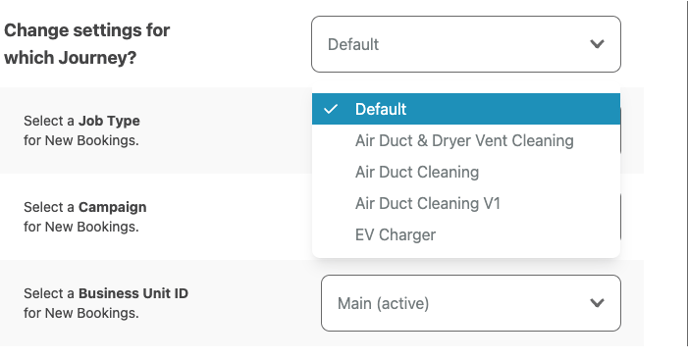Click 'for New Bookings.' text under Job Type
Viewport: 688px width, 360px height.
tap(81, 140)
